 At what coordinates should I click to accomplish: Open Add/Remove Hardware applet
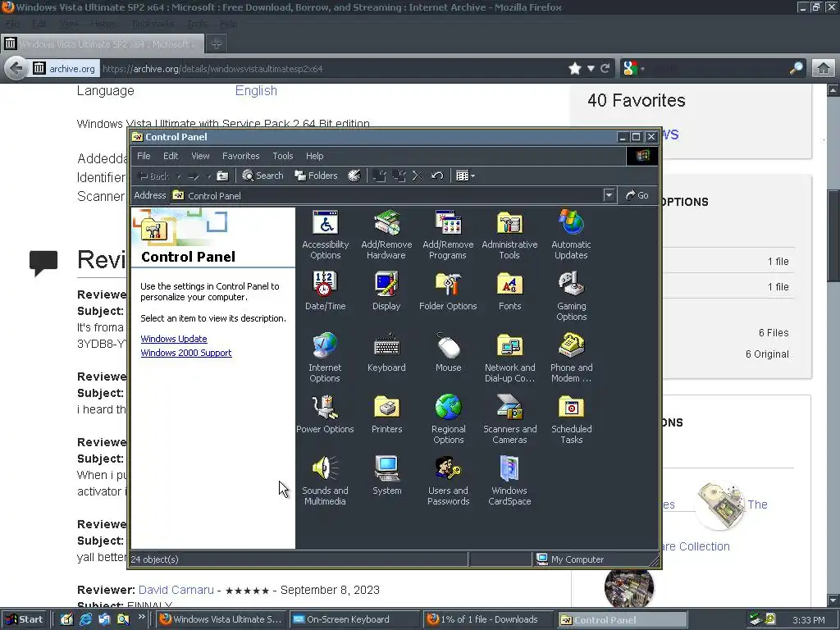click(x=386, y=235)
